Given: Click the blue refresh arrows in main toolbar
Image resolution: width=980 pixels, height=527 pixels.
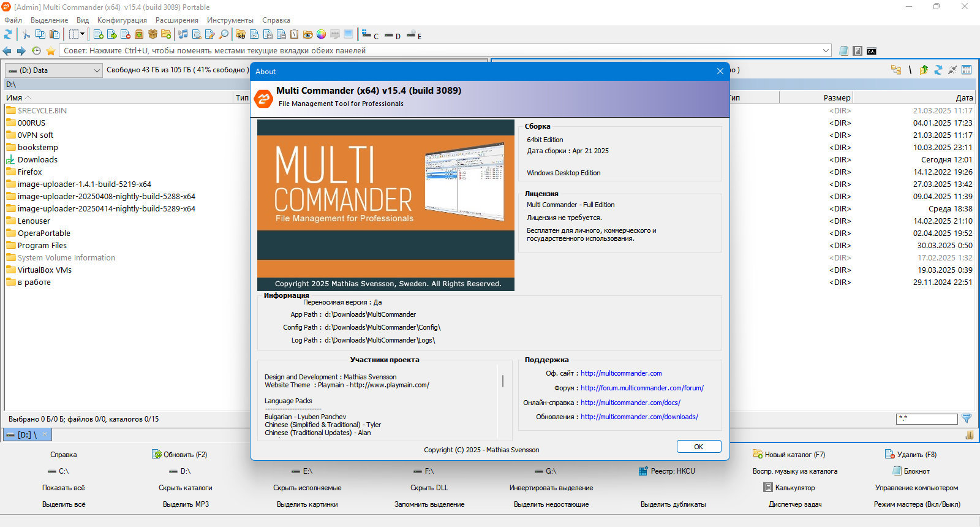Looking at the screenshot, I should pyautogui.click(x=8, y=34).
